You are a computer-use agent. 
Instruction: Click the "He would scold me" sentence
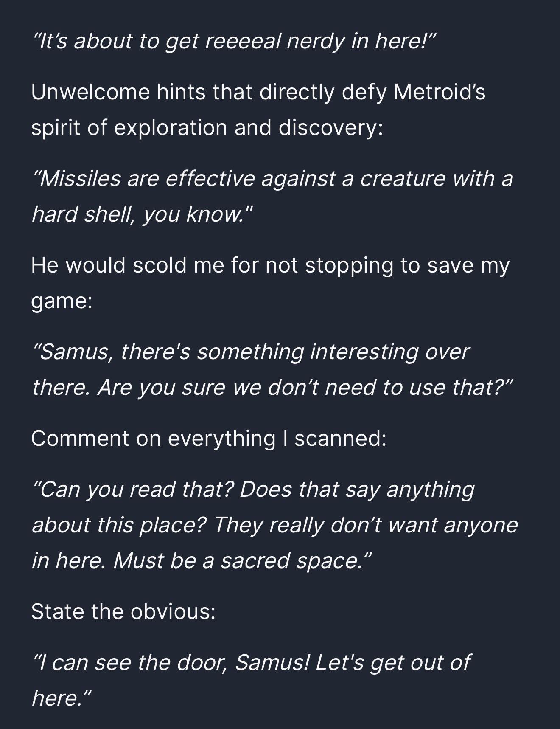(x=270, y=265)
